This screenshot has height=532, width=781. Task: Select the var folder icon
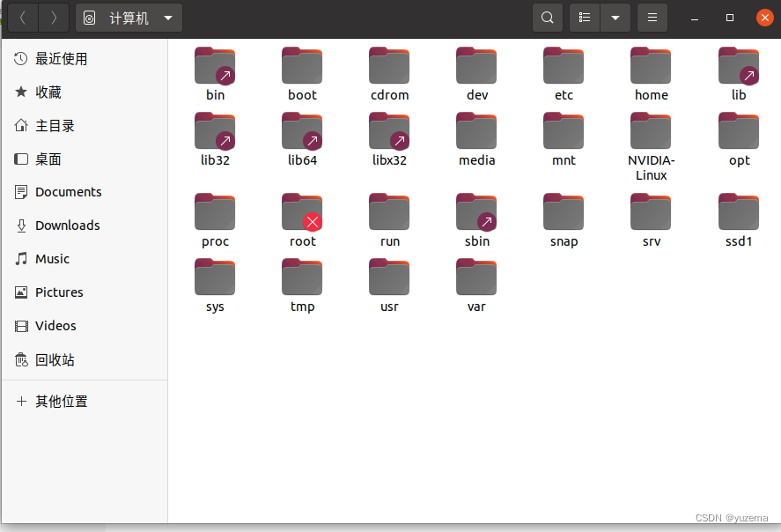pos(476,277)
